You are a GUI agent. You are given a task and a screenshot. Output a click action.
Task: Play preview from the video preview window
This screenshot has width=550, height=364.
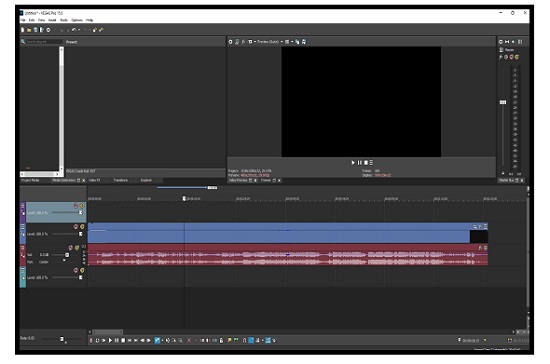pos(353,163)
